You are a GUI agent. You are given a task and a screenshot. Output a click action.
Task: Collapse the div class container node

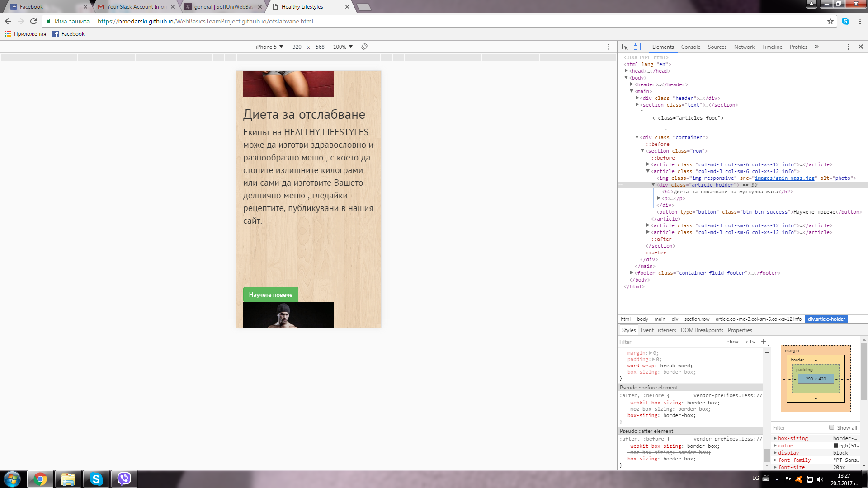pyautogui.click(x=637, y=137)
